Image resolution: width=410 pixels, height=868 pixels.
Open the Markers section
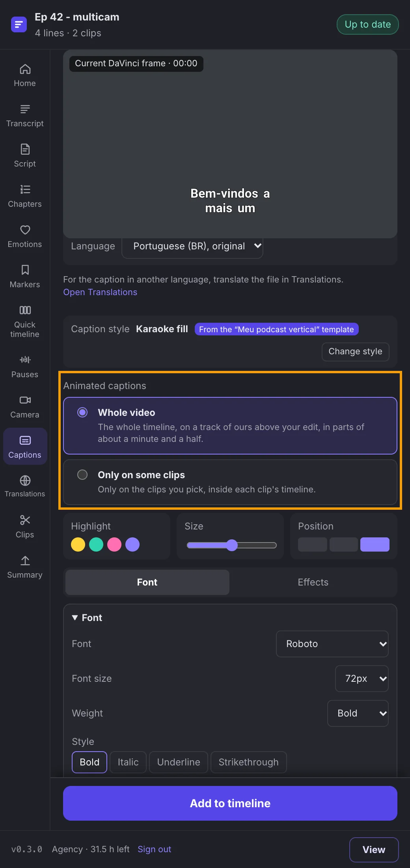coord(25,277)
